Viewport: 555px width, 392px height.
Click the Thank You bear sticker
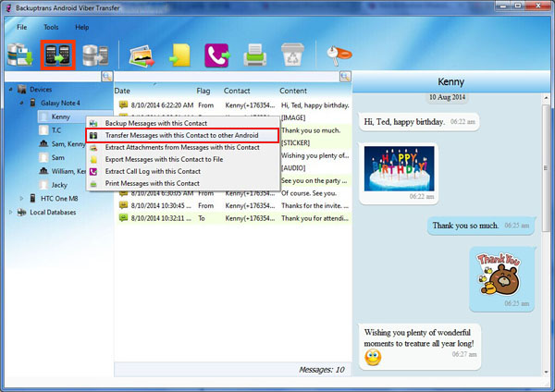499,274
